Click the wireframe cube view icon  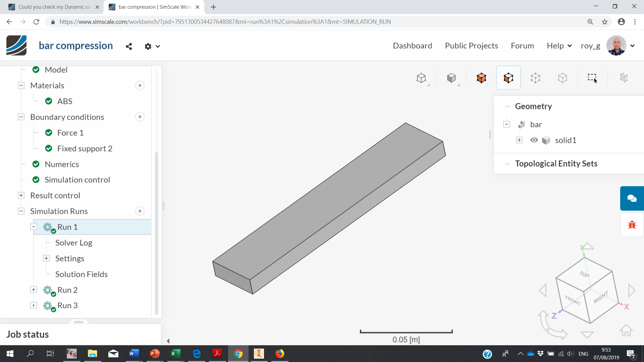pyautogui.click(x=421, y=78)
